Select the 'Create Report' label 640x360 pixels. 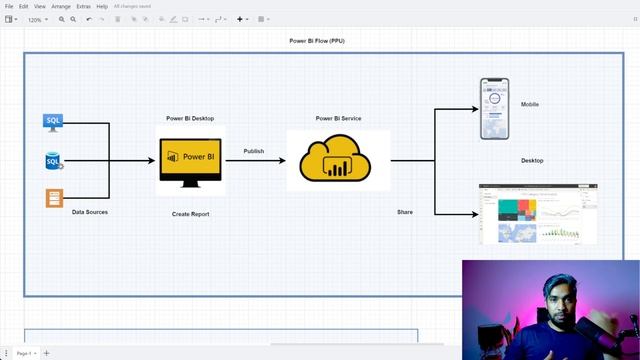point(191,214)
